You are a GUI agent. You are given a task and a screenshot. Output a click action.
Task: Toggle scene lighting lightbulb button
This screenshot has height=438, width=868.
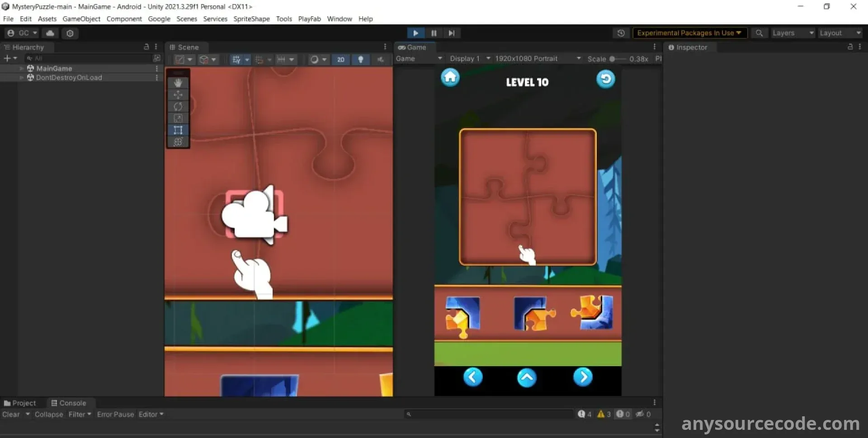360,60
